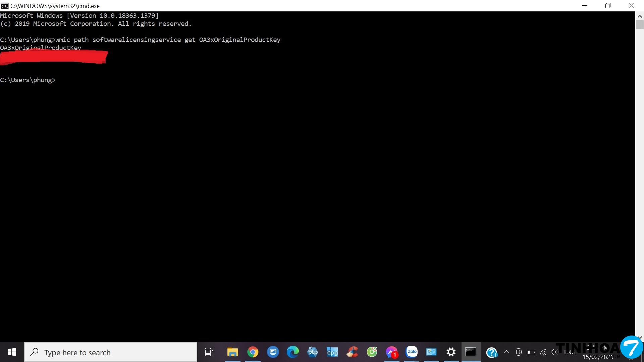Restore down the cmd window

(x=608, y=6)
